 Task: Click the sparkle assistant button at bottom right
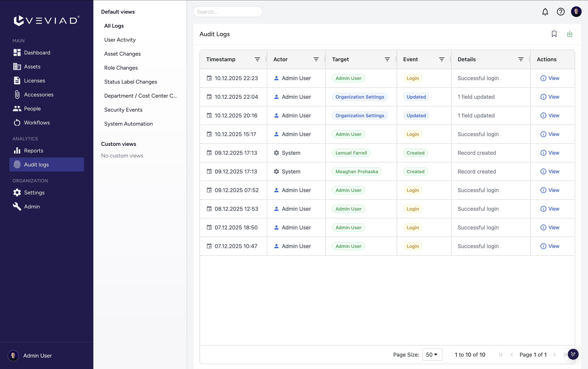pos(573,354)
